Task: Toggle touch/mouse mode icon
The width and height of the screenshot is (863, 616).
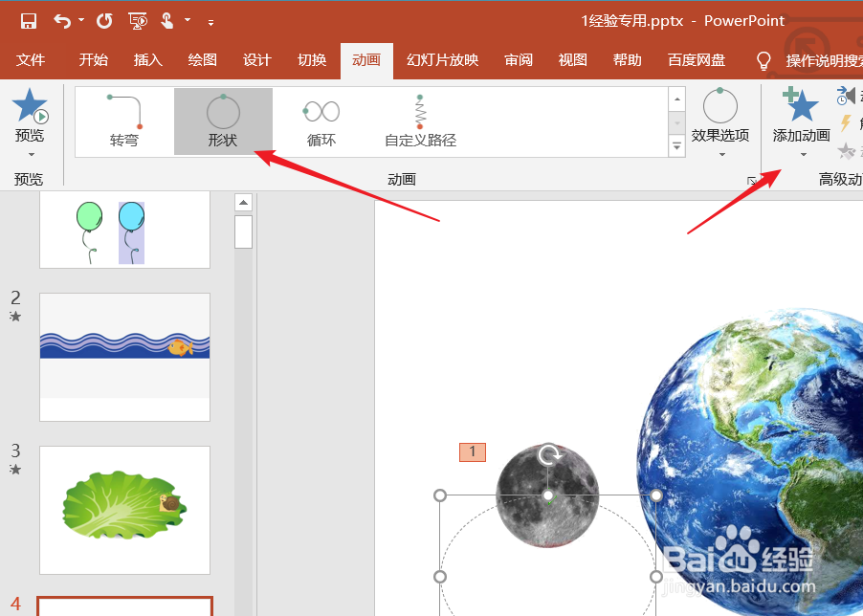Action: tap(167, 21)
